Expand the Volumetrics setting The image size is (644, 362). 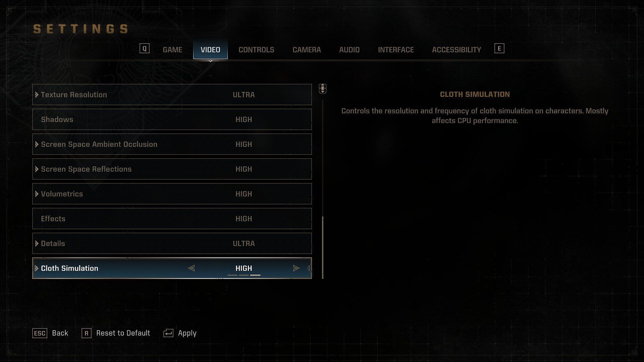point(37,194)
